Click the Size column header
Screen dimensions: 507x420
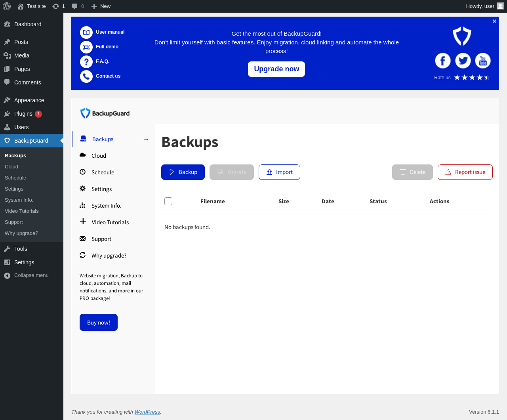tap(284, 201)
